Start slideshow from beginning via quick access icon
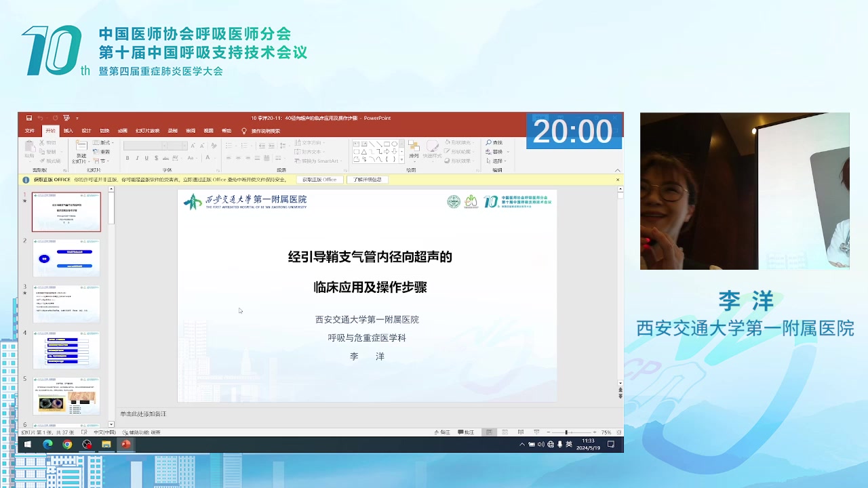 [66, 118]
